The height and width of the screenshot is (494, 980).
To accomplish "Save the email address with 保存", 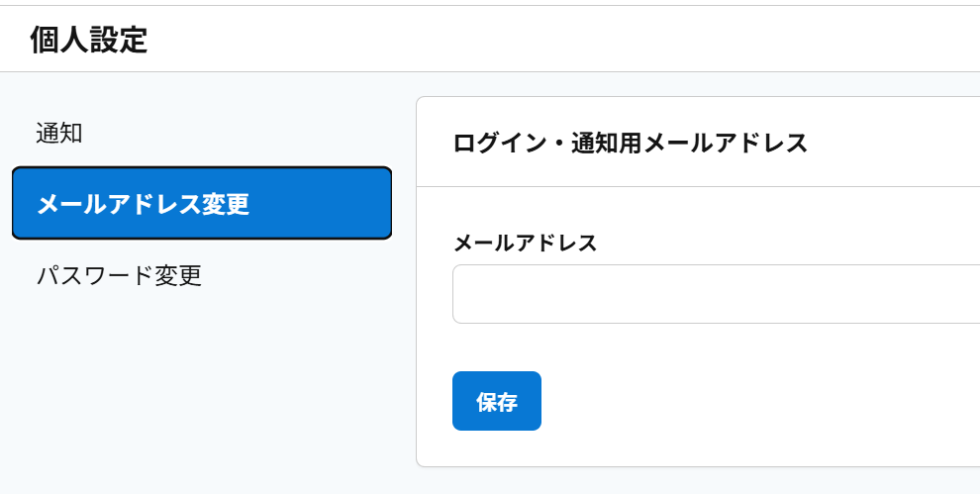I will click(x=497, y=401).
